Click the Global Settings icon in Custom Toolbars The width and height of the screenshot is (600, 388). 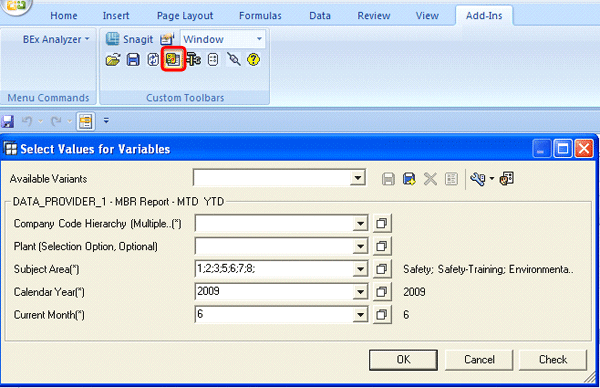pos(213,60)
